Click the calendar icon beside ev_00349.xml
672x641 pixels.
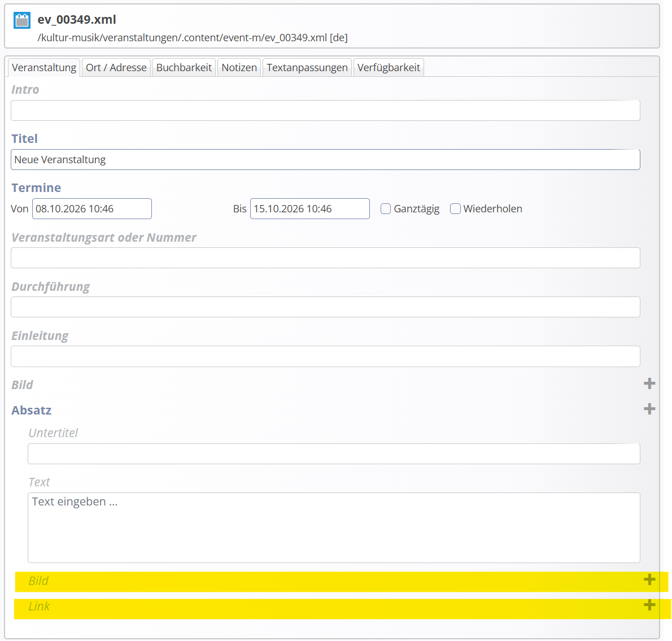click(x=22, y=20)
